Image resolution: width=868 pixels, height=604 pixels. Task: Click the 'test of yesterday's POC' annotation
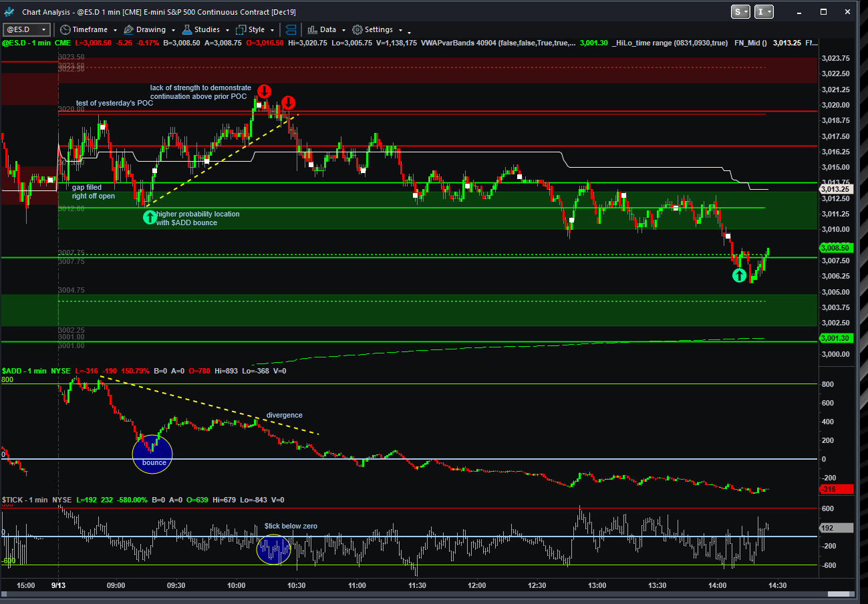[x=114, y=103]
